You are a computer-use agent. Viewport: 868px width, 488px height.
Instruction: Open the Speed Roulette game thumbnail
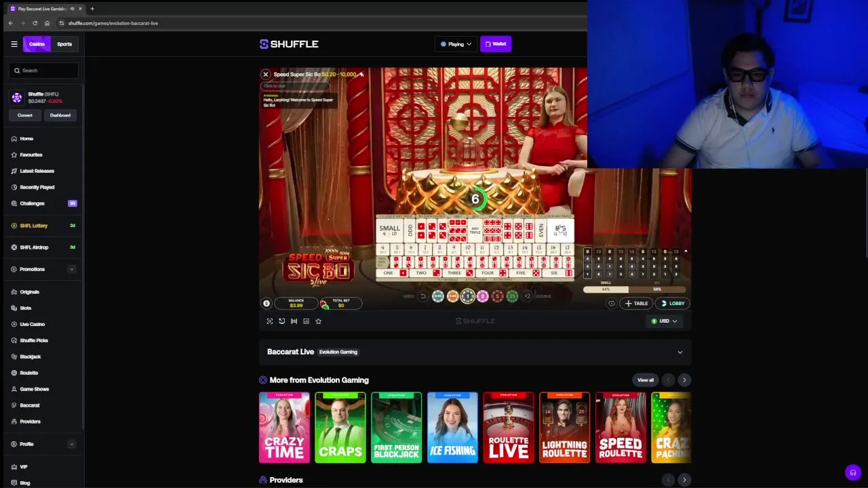click(621, 428)
